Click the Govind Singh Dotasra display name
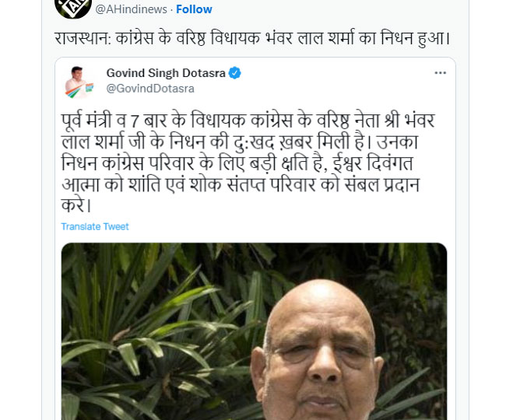 click(x=166, y=73)
